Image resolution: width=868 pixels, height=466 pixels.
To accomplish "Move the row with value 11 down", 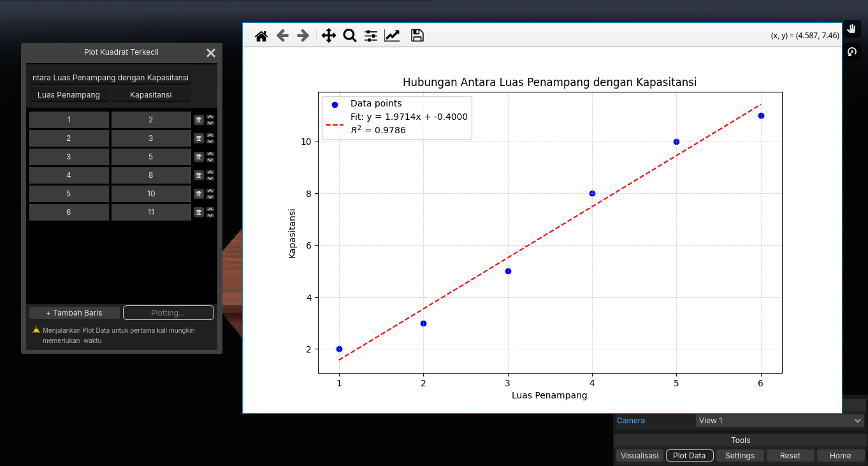I will coord(210,215).
